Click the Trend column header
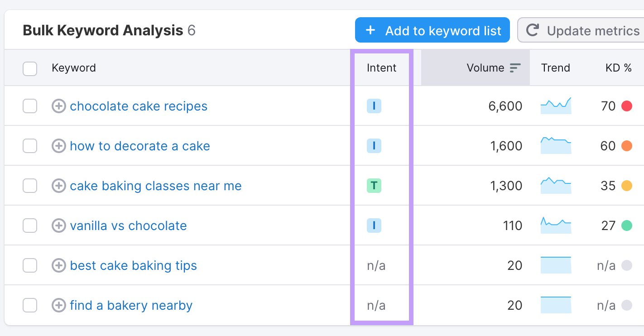644x336 pixels. (556, 67)
